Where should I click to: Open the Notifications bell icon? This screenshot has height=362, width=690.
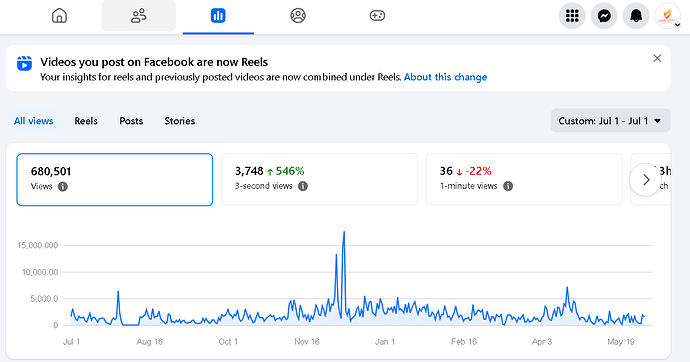[x=636, y=16]
